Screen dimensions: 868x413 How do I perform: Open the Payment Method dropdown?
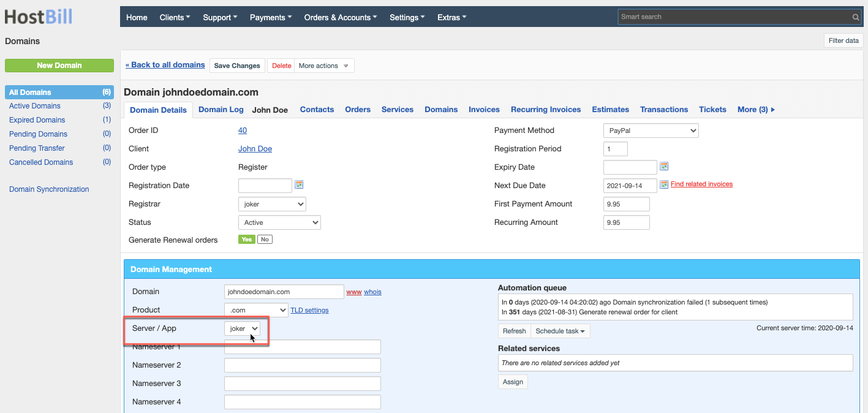[651, 130]
